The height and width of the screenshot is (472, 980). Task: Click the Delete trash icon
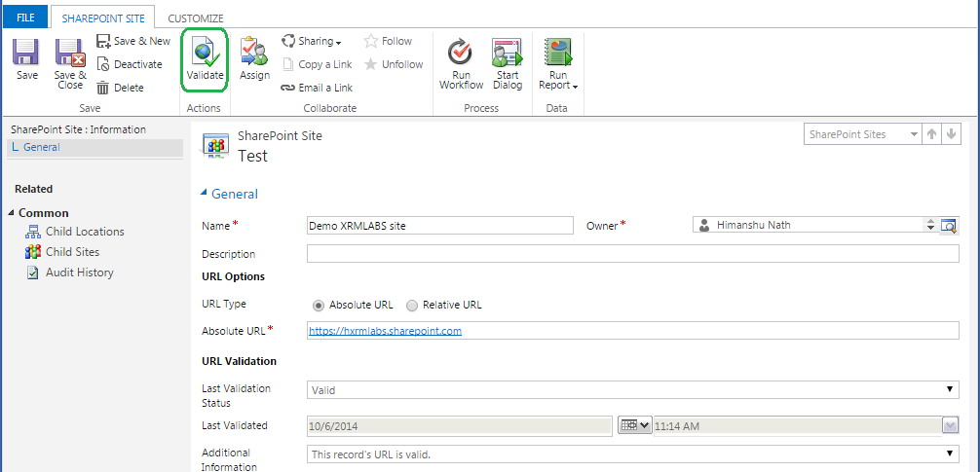(103, 88)
